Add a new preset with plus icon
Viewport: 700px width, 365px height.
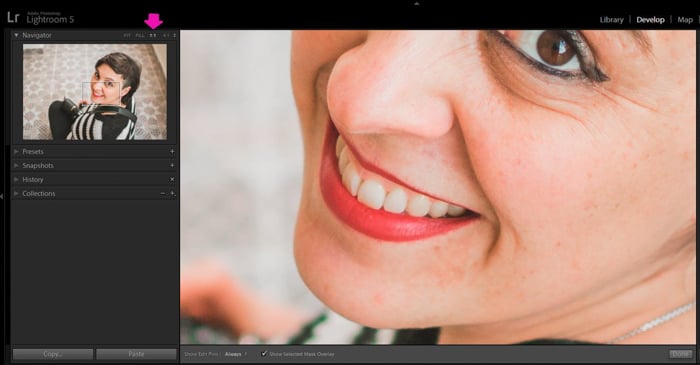172,152
